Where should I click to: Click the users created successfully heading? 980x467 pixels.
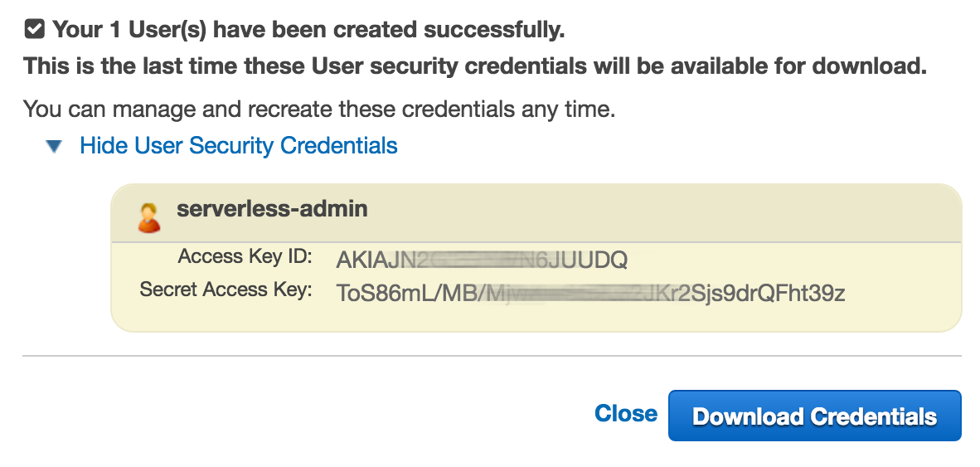(x=308, y=31)
